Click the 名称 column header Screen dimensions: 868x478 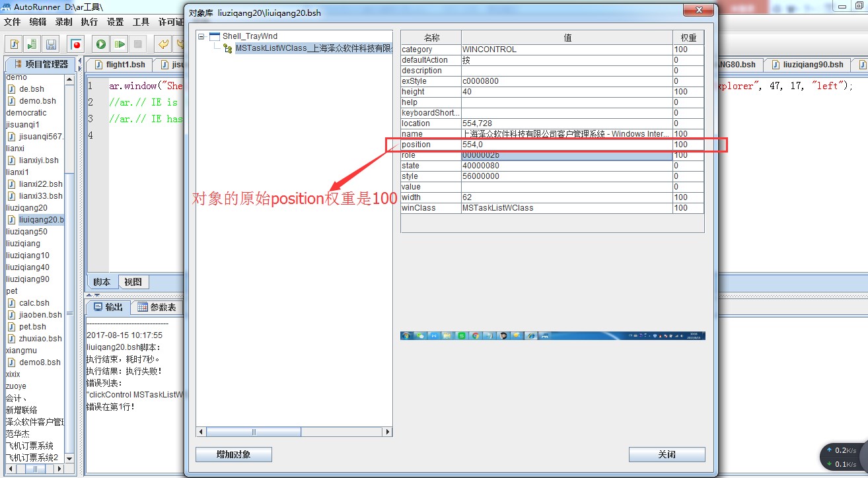pyautogui.click(x=431, y=38)
